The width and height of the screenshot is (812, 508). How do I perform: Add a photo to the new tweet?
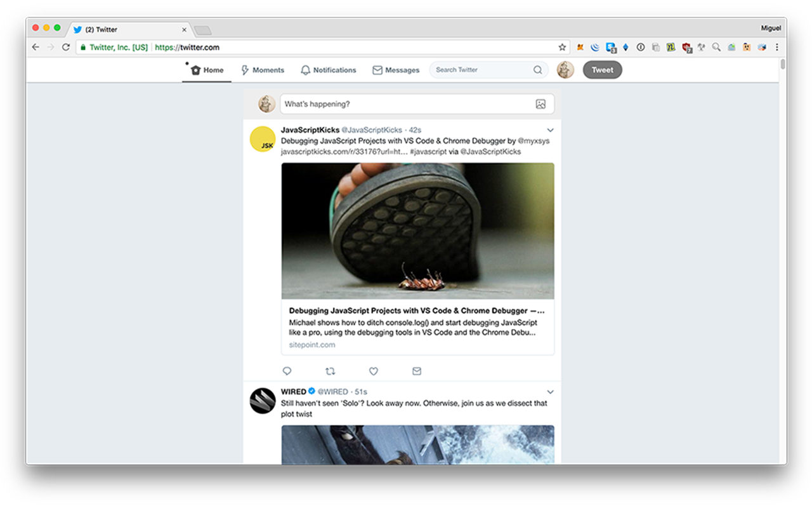pyautogui.click(x=540, y=104)
